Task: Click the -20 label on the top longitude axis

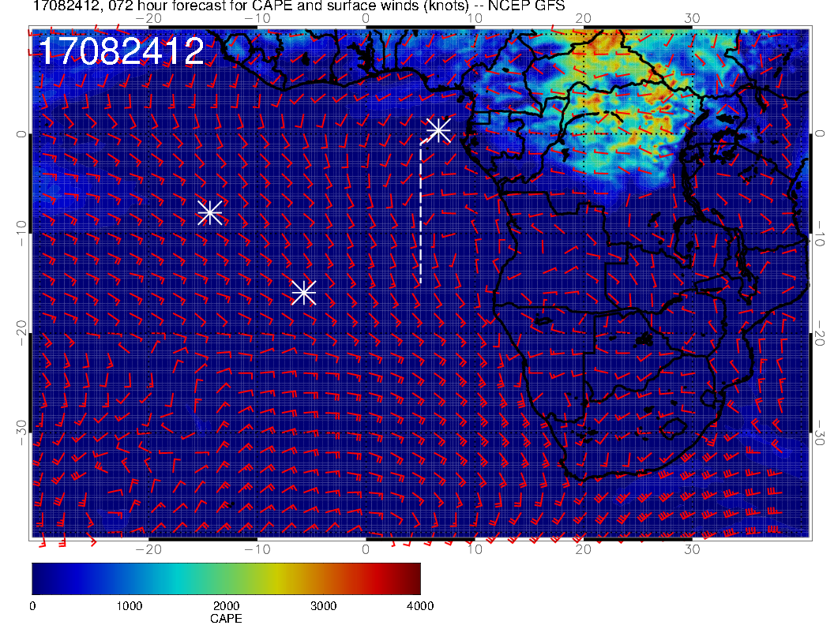Action: pos(148,19)
